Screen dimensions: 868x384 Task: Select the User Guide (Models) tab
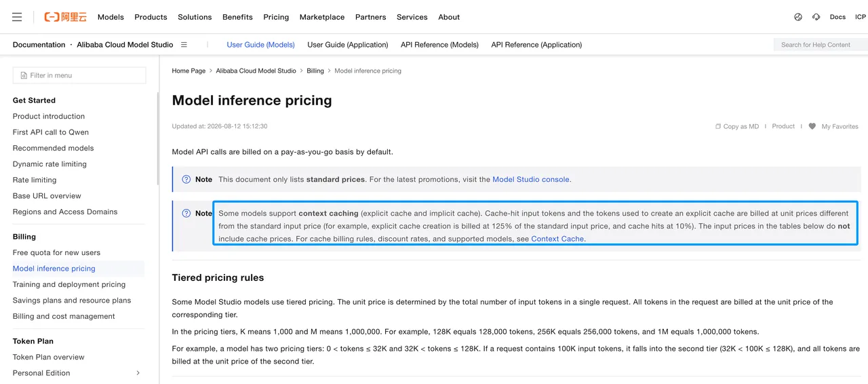[261, 45]
